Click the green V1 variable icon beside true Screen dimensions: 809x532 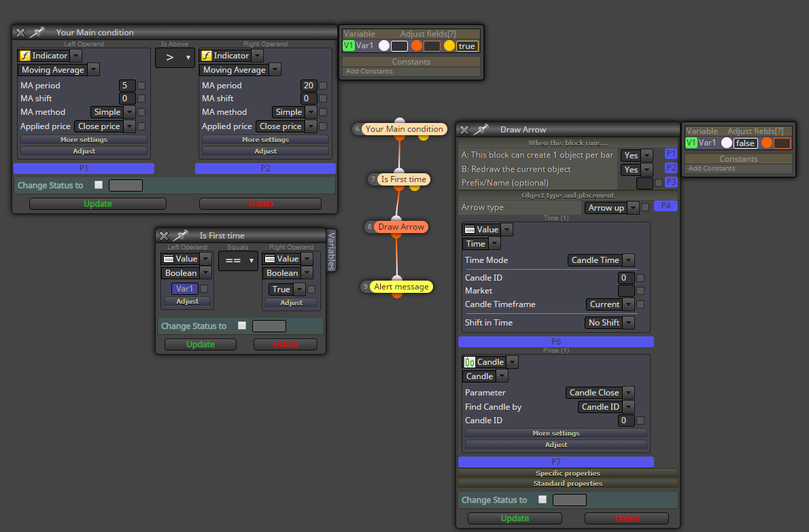click(x=349, y=46)
